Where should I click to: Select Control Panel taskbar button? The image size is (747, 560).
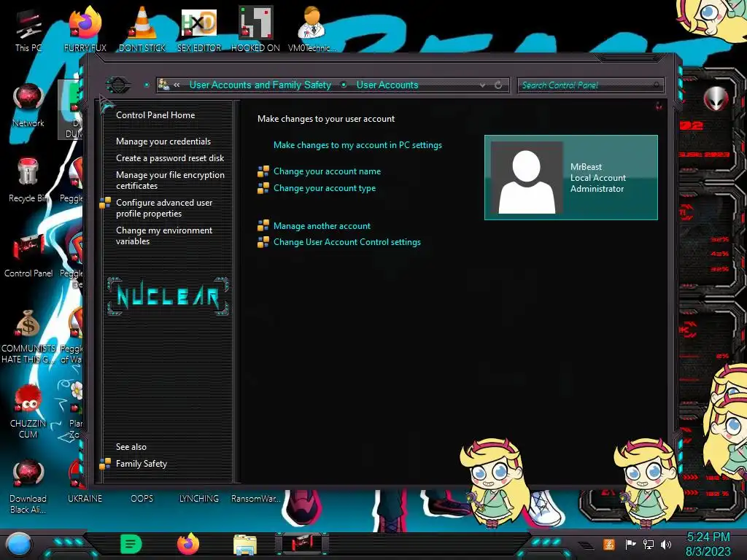point(302,544)
